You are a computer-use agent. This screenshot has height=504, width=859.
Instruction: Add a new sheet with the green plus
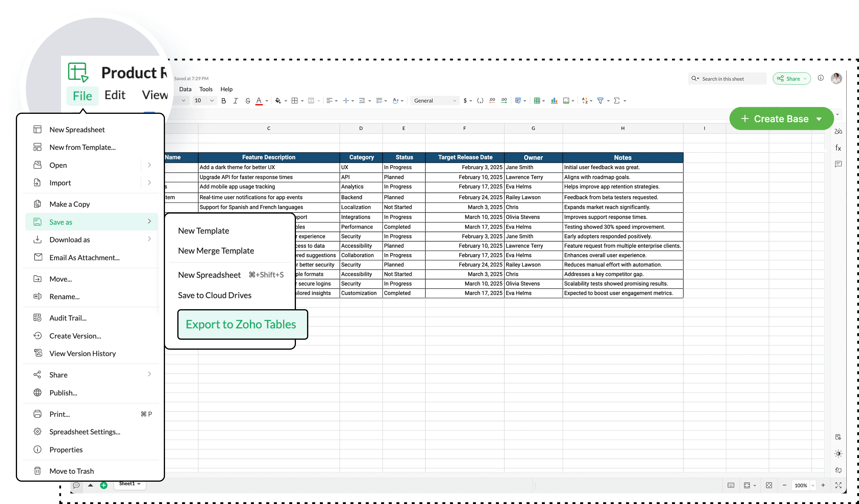point(104,486)
